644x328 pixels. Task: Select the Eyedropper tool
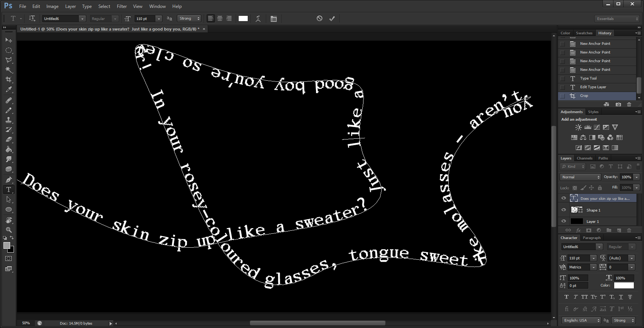[x=9, y=89]
